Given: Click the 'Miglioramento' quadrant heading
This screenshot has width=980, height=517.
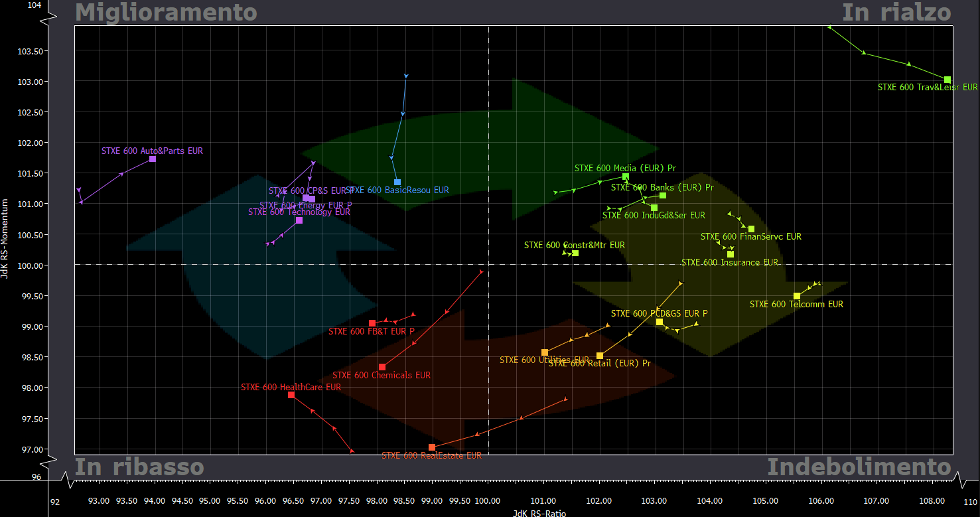Looking at the screenshot, I should coord(166,12).
